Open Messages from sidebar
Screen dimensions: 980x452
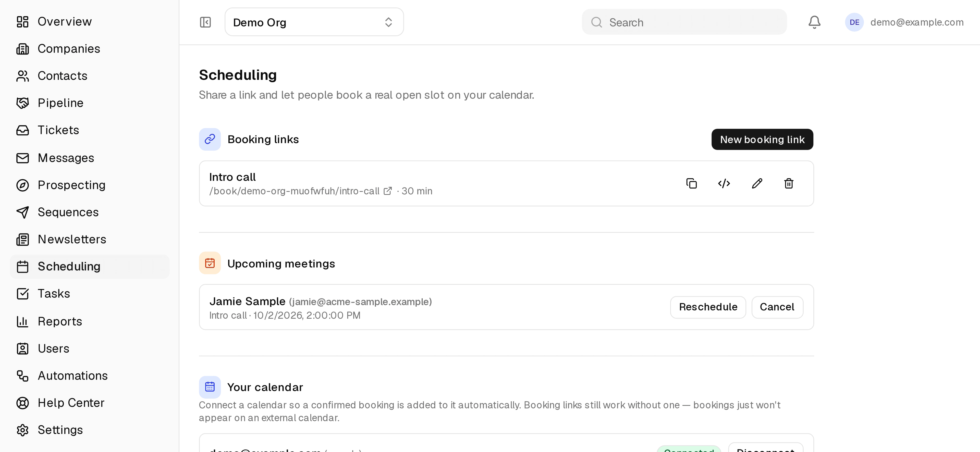click(90, 158)
